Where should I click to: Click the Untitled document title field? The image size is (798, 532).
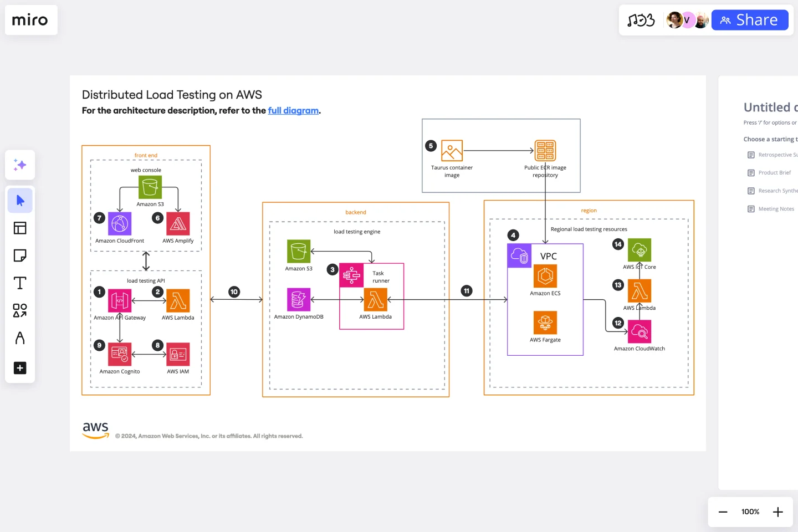click(x=771, y=108)
